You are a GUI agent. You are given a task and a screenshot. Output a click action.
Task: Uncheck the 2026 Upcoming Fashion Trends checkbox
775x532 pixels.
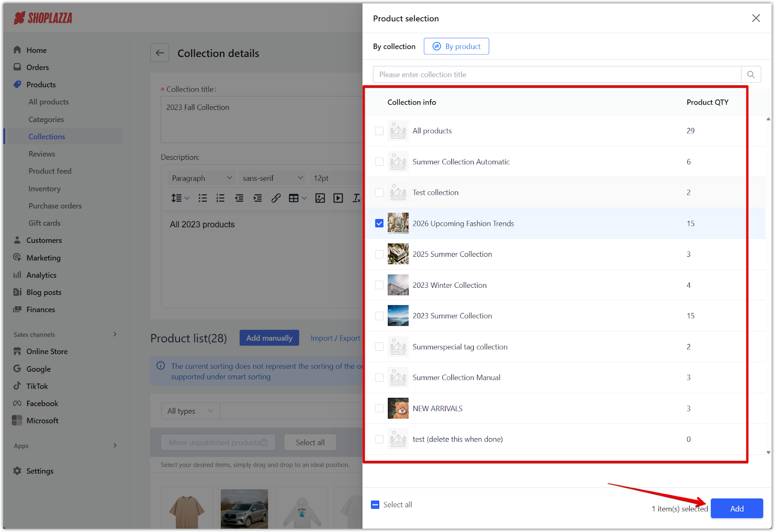[379, 223]
